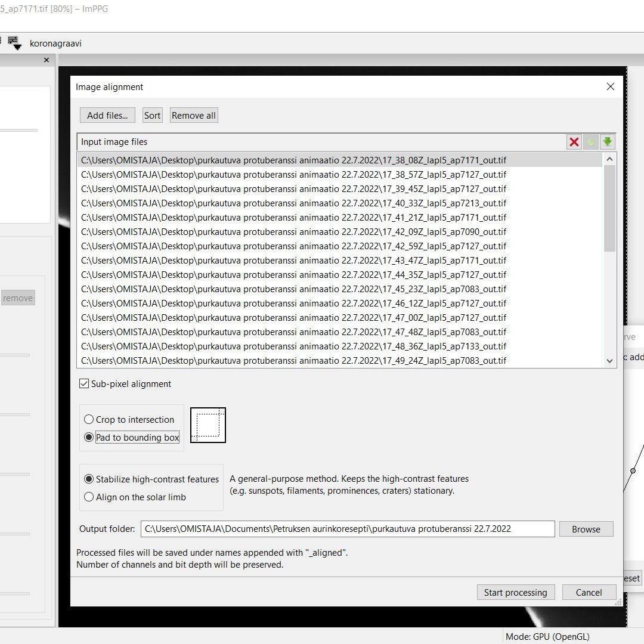
Task: Select file 17_39_45Z_lapl5_ap7127_out.tif
Action: 339,189
